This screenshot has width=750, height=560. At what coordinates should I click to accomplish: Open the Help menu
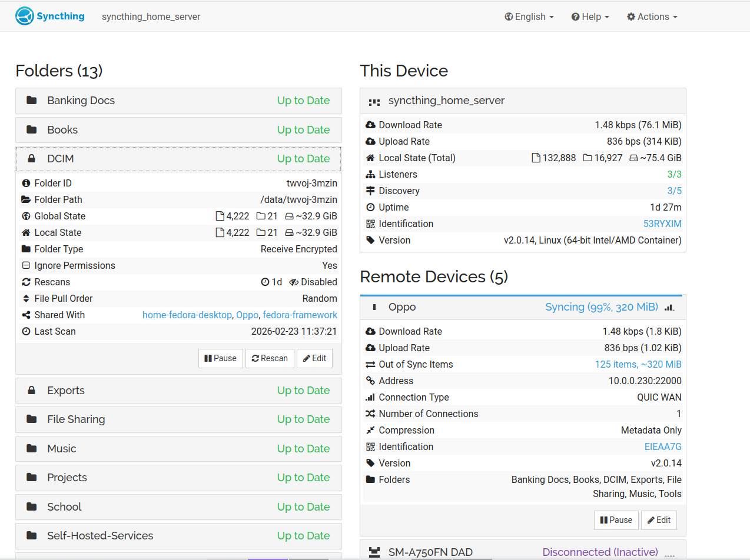[x=590, y=17]
